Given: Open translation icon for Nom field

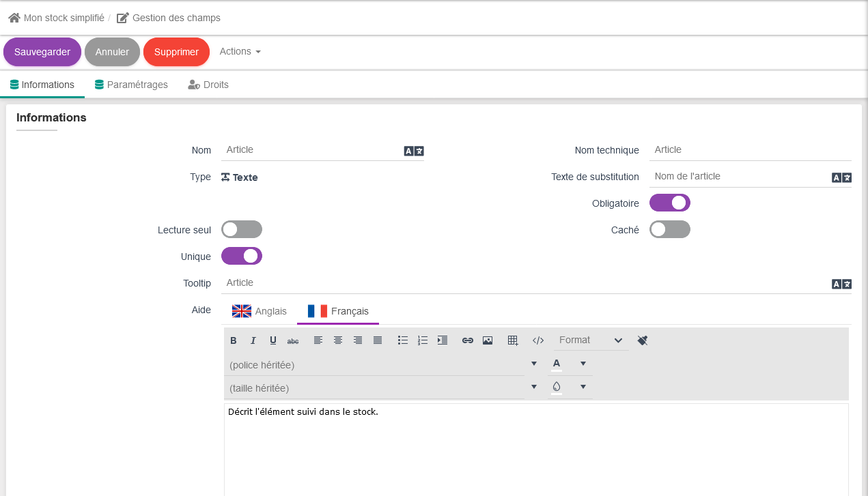Looking at the screenshot, I should (414, 151).
